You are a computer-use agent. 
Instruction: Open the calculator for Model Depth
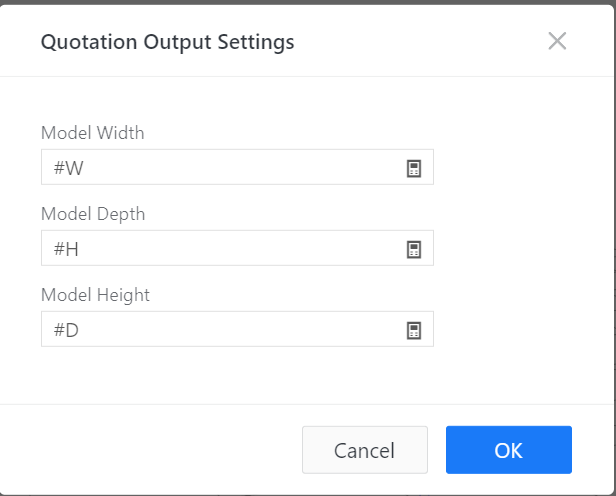414,249
